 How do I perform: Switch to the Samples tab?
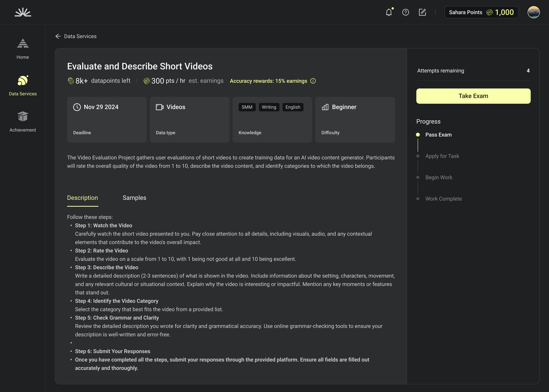coord(134,198)
